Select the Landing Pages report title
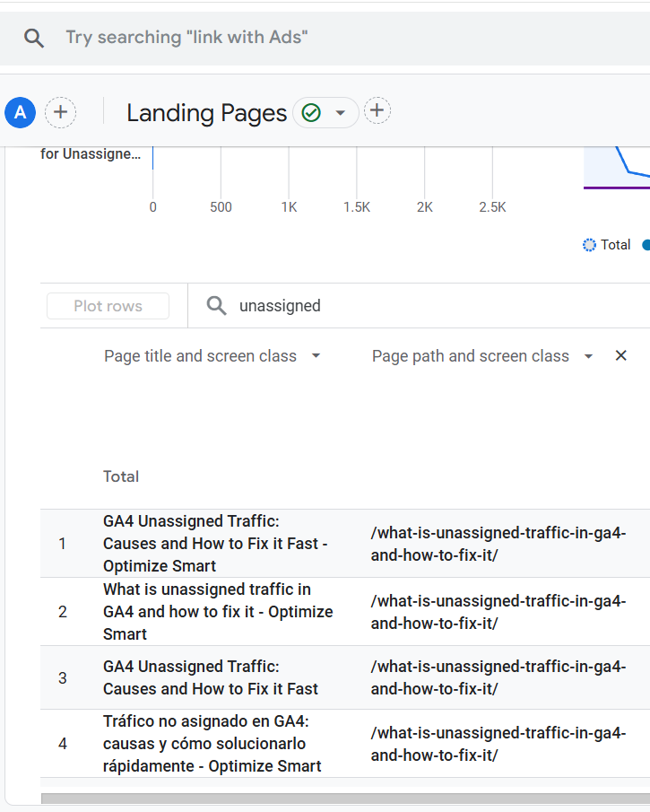Image resolution: width=650 pixels, height=812 pixels. click(206, 112)
